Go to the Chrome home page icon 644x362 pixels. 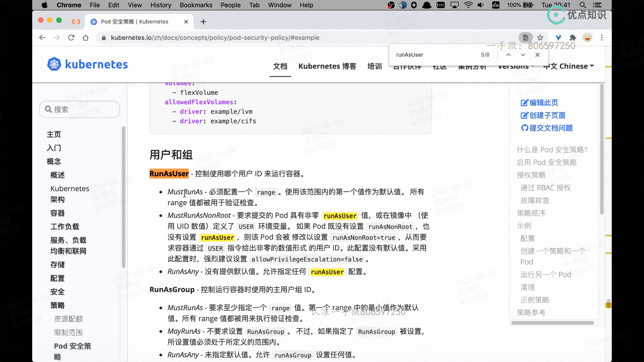tap(86, 38)
